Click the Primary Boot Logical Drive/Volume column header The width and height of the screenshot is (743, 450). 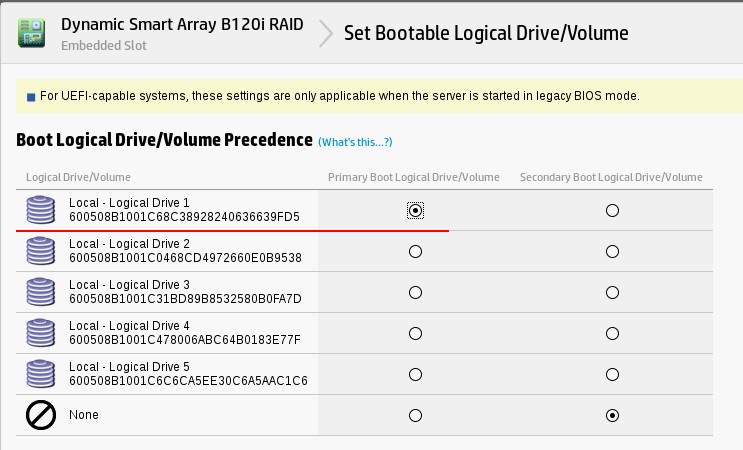[413, 177]
